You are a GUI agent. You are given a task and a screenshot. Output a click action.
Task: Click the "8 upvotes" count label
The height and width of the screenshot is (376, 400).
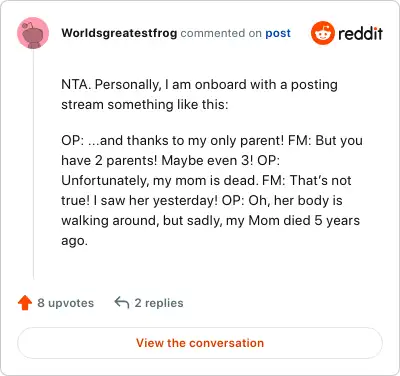pos(66,303)
